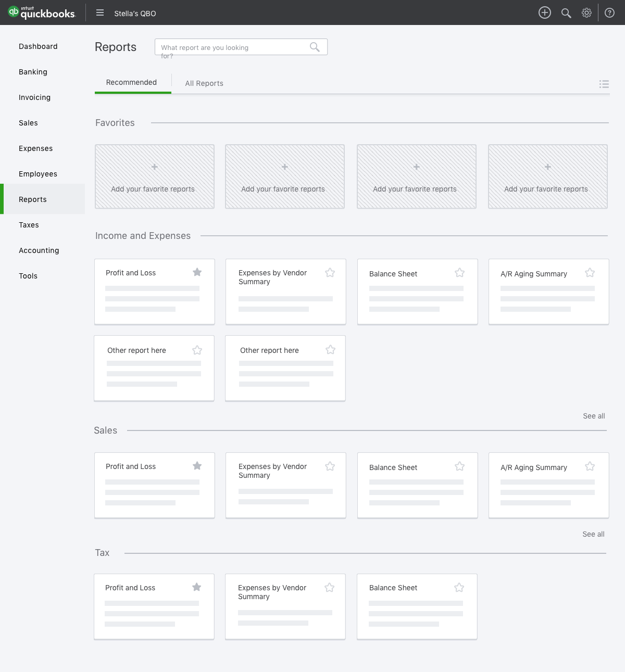The width and height of the screenshot is (625, 672).
Task: Favorite the Balance Sheet in Tax section
Action: 459,588
